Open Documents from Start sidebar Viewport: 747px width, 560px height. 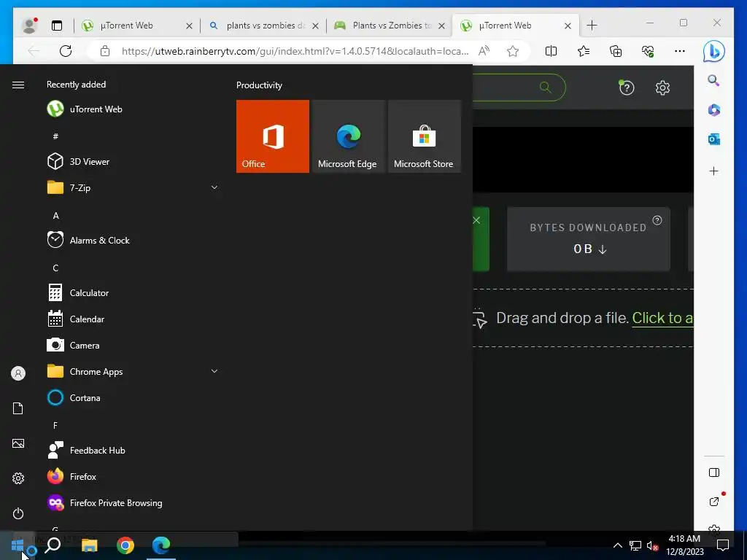tap(18, 408)
